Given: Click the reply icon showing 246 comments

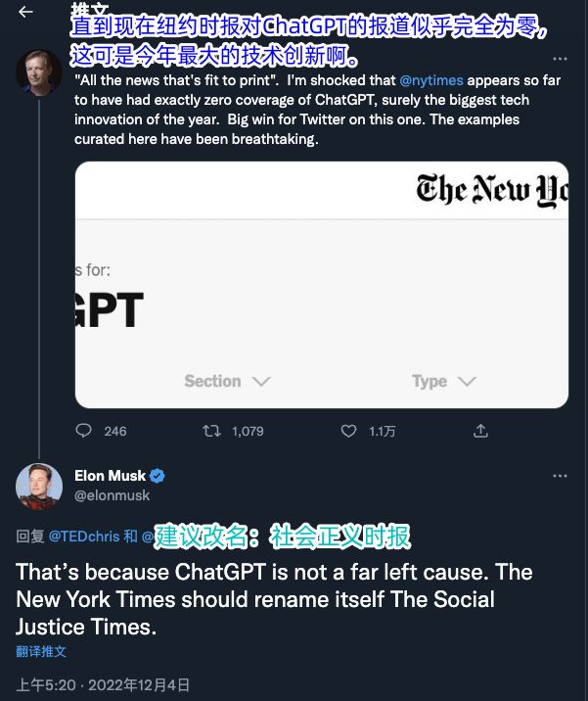Looking at the screenshot, I should 83,431.
